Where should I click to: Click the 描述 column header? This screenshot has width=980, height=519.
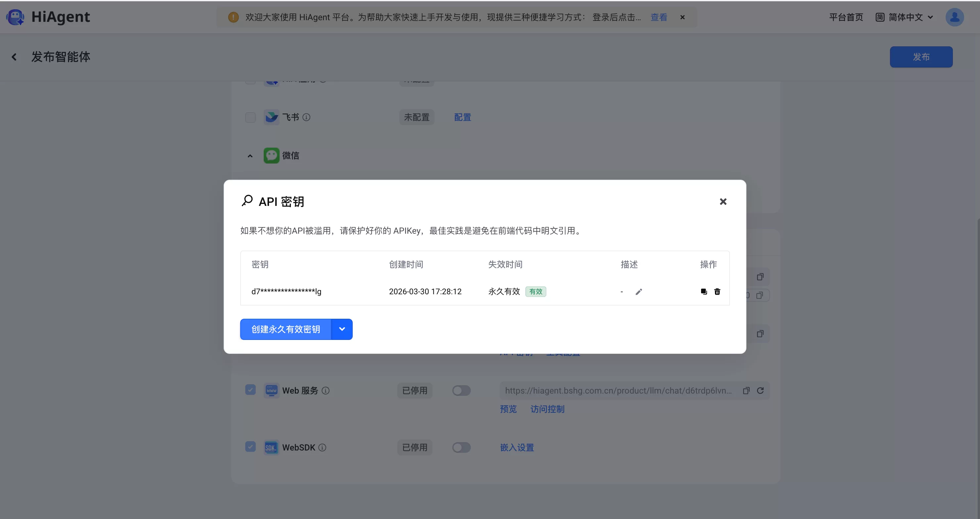coord(629,264)
